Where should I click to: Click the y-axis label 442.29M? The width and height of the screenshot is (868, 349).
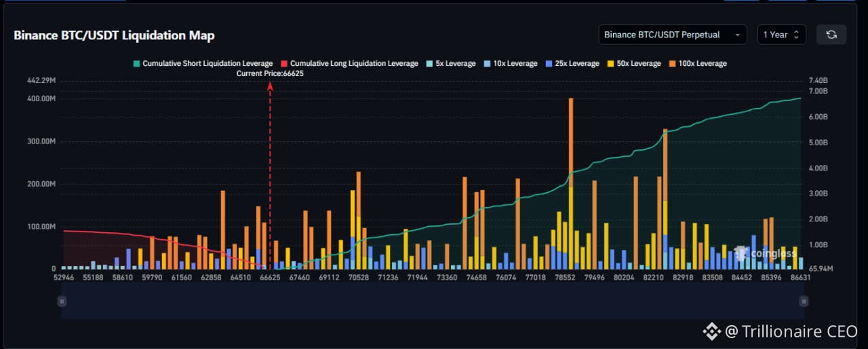41,81
